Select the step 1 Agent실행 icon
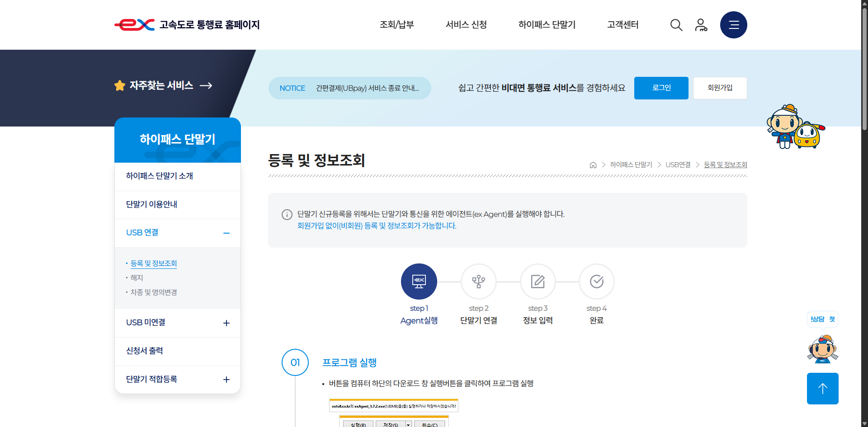Screen dimensions: 868x427 (419, 281)
